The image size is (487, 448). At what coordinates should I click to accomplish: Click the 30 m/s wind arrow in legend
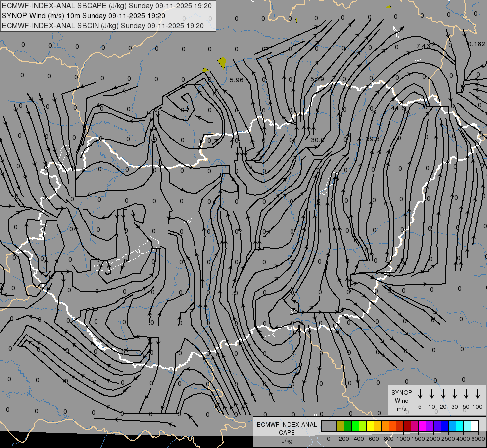454,394
